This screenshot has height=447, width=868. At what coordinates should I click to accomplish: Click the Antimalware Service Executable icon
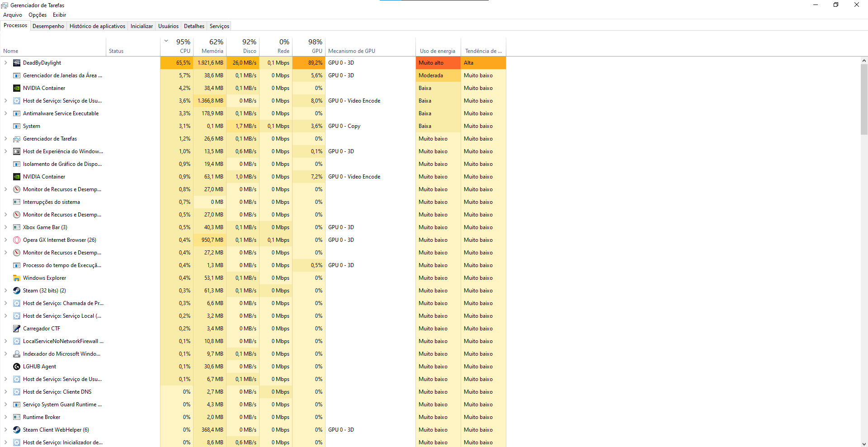[17, 113]
